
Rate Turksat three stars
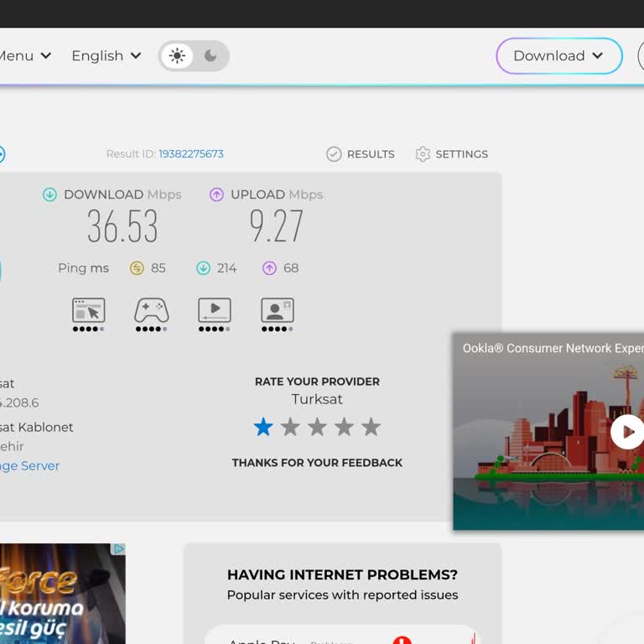click(x=317, y=427)
